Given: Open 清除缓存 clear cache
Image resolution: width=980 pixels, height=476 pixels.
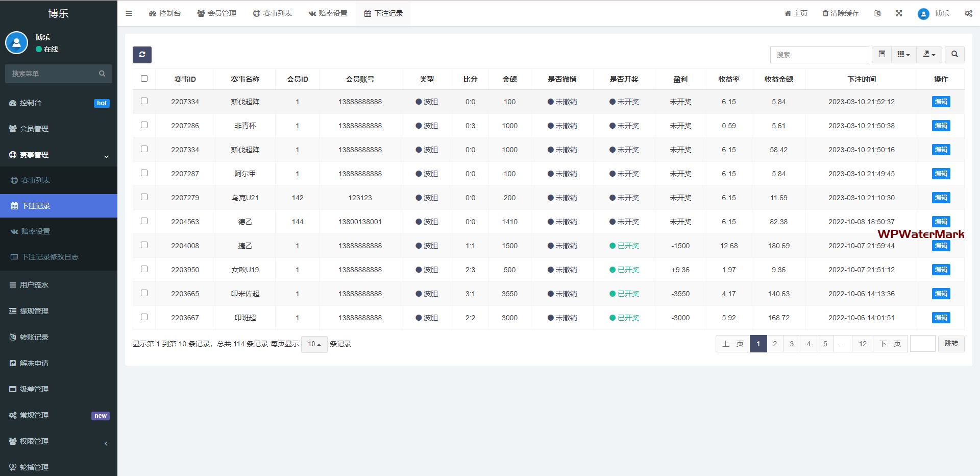Looking at the screenshot, I should [841, 13].
